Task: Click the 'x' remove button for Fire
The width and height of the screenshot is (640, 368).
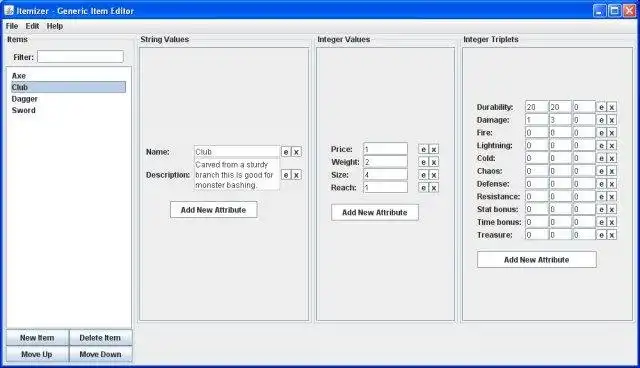Action: pos(612,133)
